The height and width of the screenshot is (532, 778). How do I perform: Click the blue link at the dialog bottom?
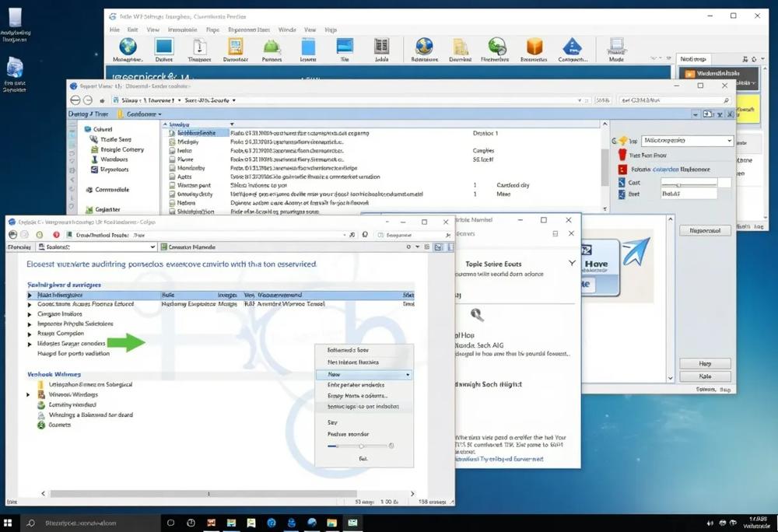click(499, 459)
